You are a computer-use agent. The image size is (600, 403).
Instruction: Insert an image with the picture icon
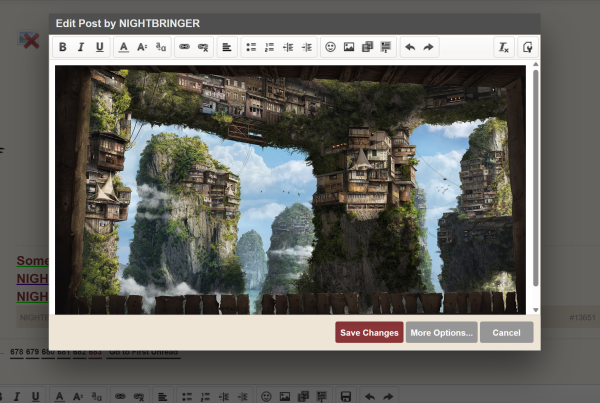tap(349, 47)
